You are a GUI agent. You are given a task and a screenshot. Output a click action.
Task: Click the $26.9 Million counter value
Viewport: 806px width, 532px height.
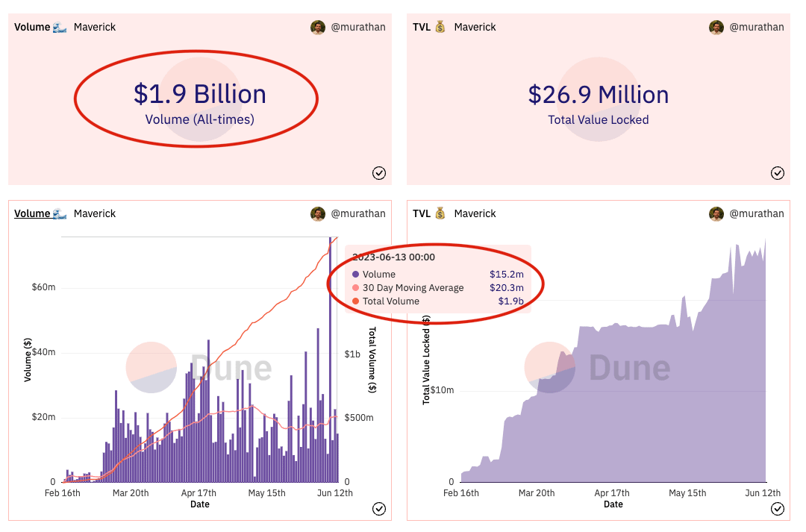599,95
